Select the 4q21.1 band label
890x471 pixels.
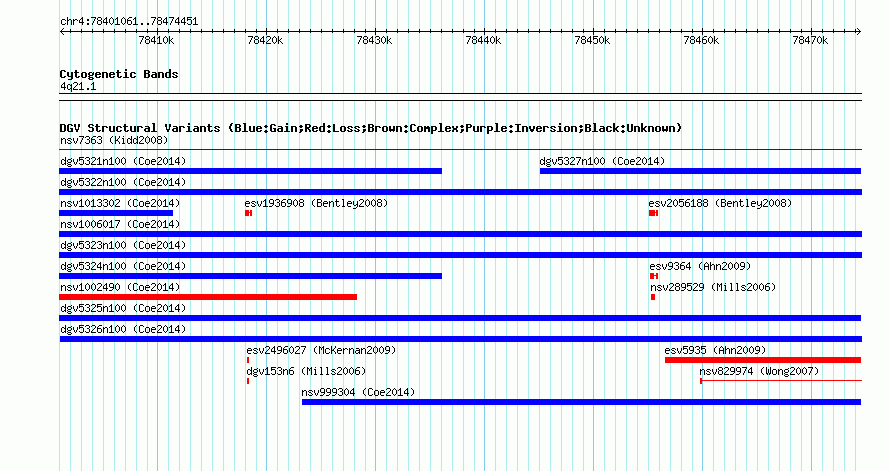78,87
